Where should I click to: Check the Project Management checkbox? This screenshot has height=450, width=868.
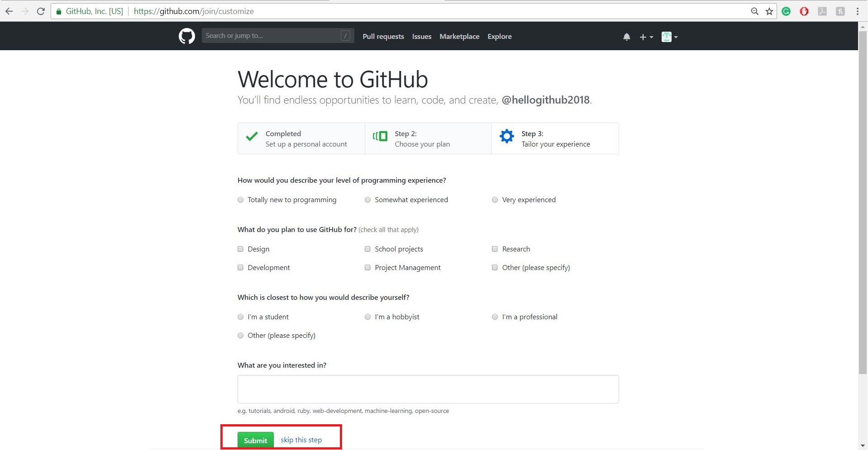[x=367, y=268]
